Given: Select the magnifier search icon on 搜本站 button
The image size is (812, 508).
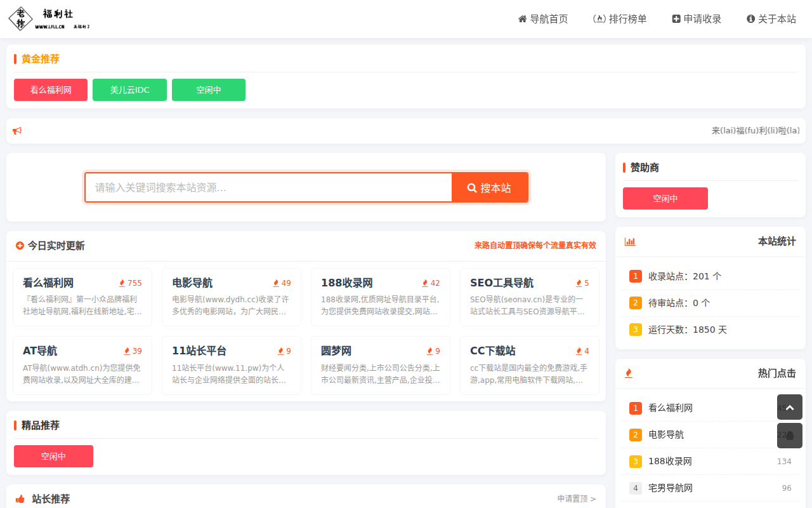Looking at the screenshot, I should pos(471,187).
